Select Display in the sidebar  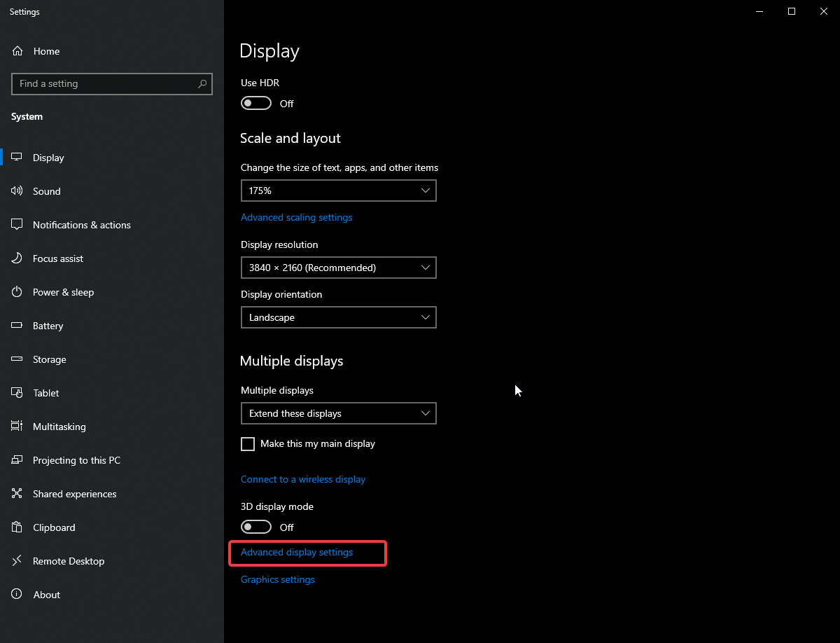coord(112,158)
